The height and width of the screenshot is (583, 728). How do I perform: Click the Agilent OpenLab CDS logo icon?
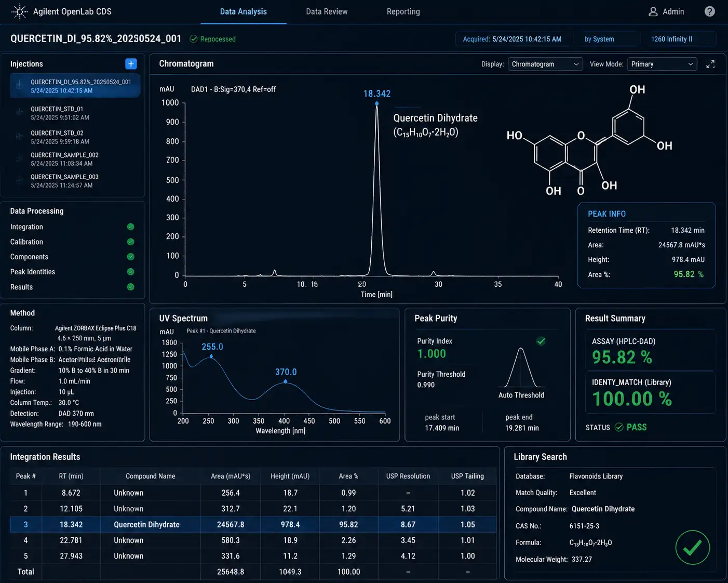tap(19, 11)
